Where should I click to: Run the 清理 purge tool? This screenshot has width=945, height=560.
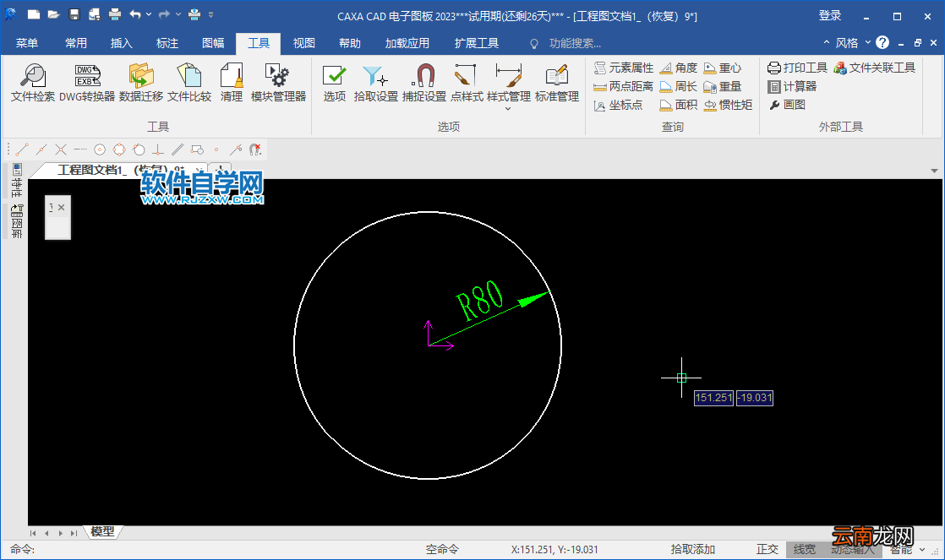(x=231, y=83)
